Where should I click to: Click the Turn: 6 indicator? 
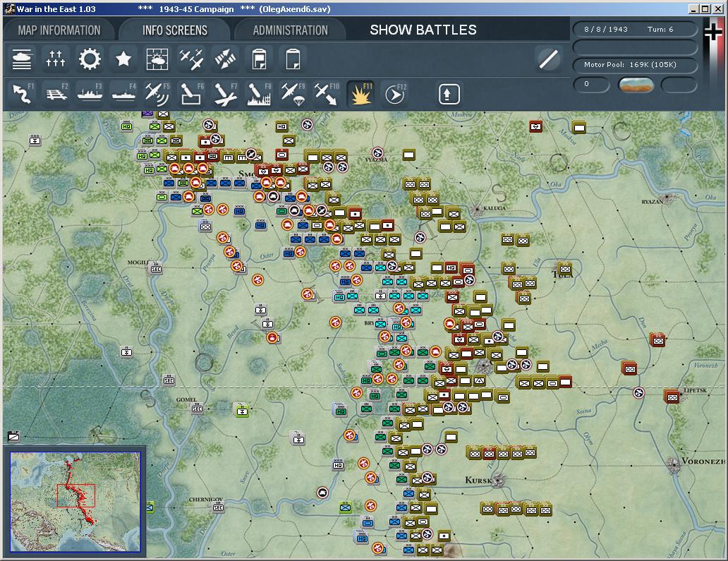click(660, 29)
